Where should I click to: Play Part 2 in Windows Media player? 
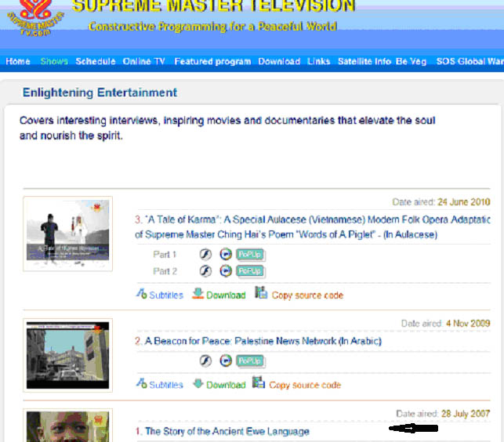pyautogui.click(x=226, y=271)
